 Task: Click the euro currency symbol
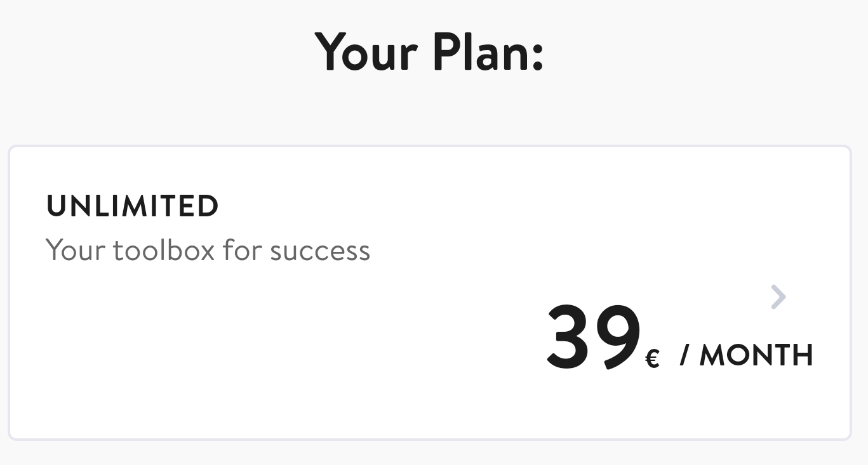pyautogui.click(x=652, y=359)
